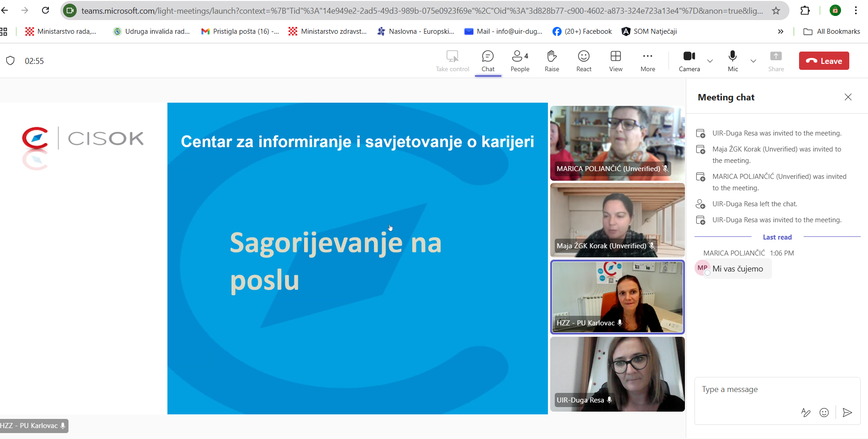Toggle the Camera on or off

click(x=689, y=61)
